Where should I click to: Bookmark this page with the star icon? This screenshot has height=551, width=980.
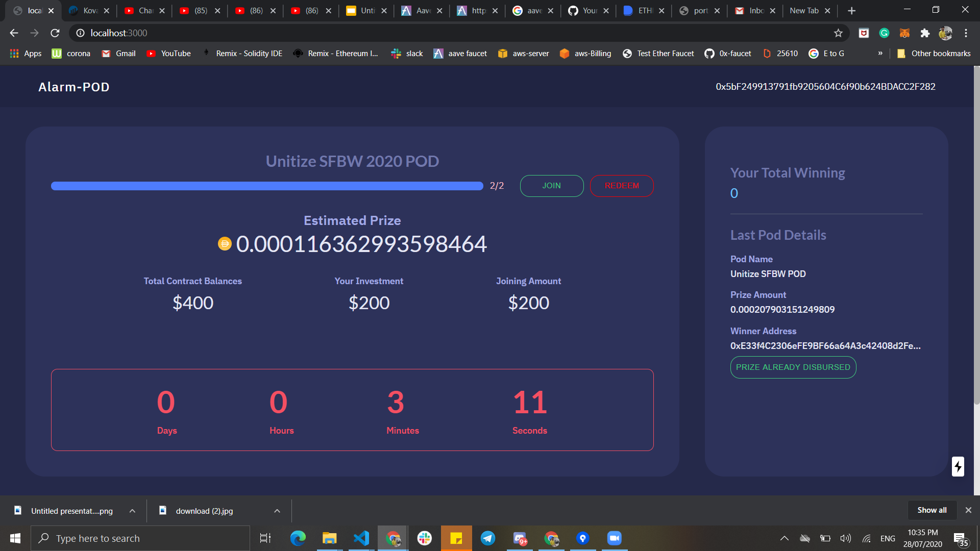[838, 33]
